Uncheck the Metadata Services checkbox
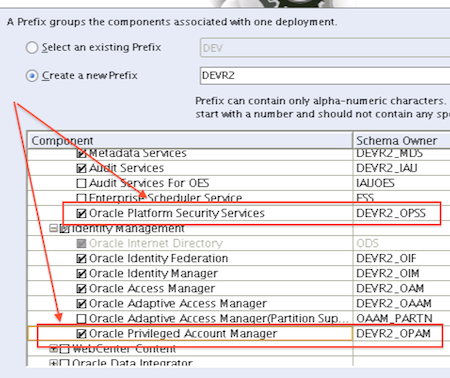The height and width of the screenshot is (378, 450). [81, 153]
